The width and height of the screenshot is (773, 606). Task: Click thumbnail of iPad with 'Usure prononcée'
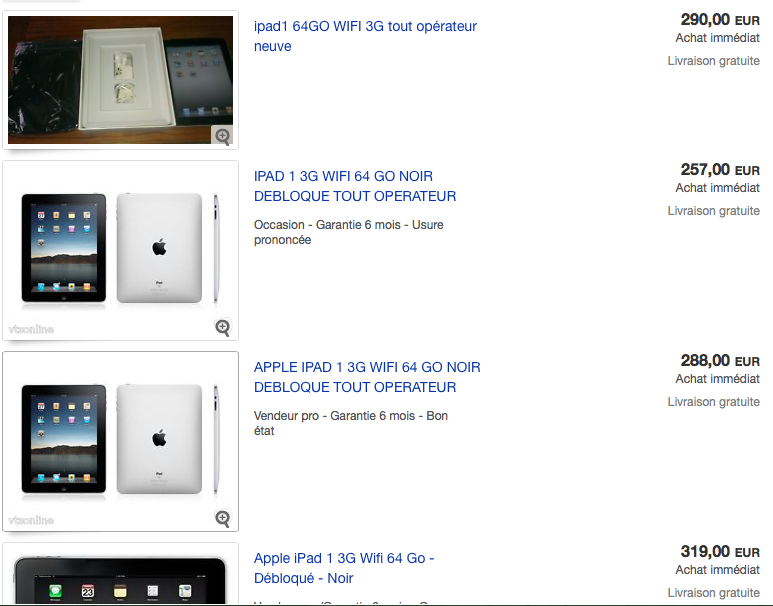point(120,250)
